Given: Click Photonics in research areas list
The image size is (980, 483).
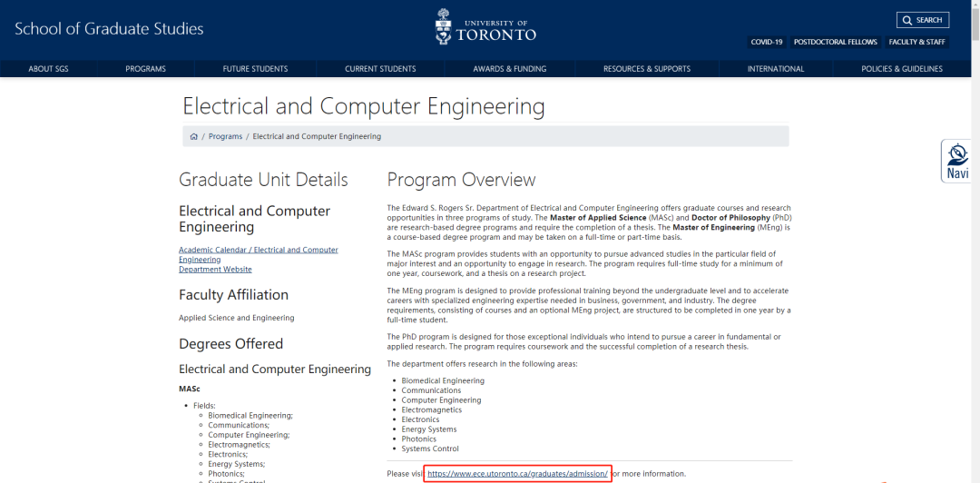Looking at the screenshot, I should tap(418, 439).
